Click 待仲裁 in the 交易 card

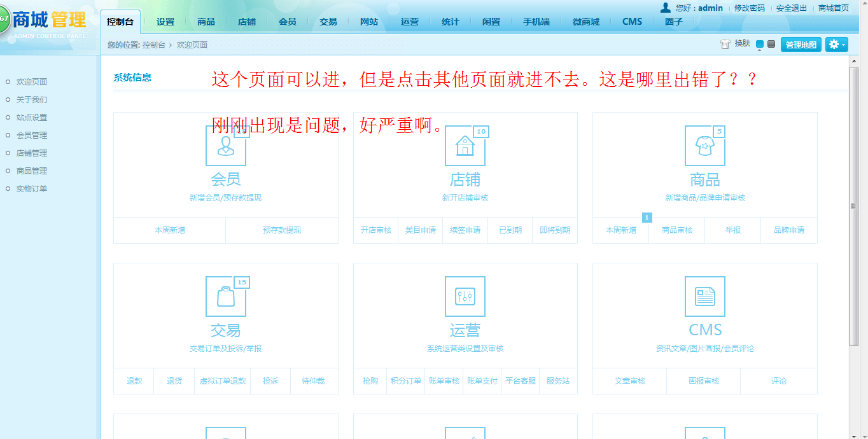point(313,381)
